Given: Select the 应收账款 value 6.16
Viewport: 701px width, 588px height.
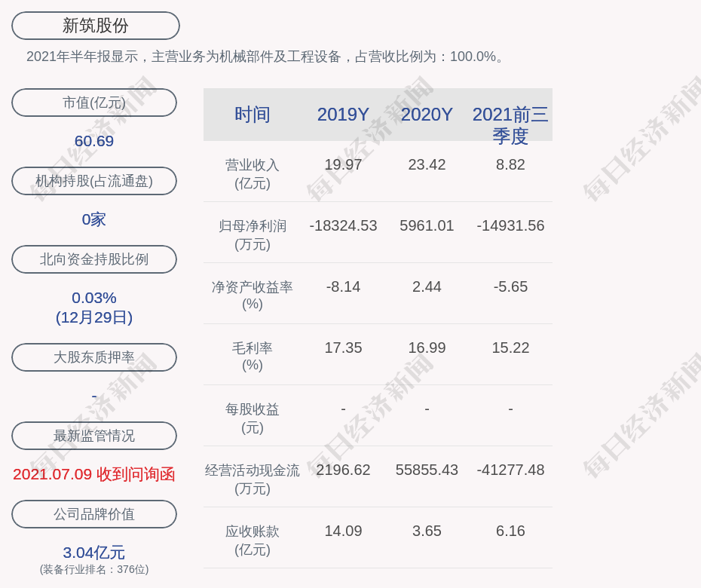Looking at the screenshot, I should click(x=510, y=531).
